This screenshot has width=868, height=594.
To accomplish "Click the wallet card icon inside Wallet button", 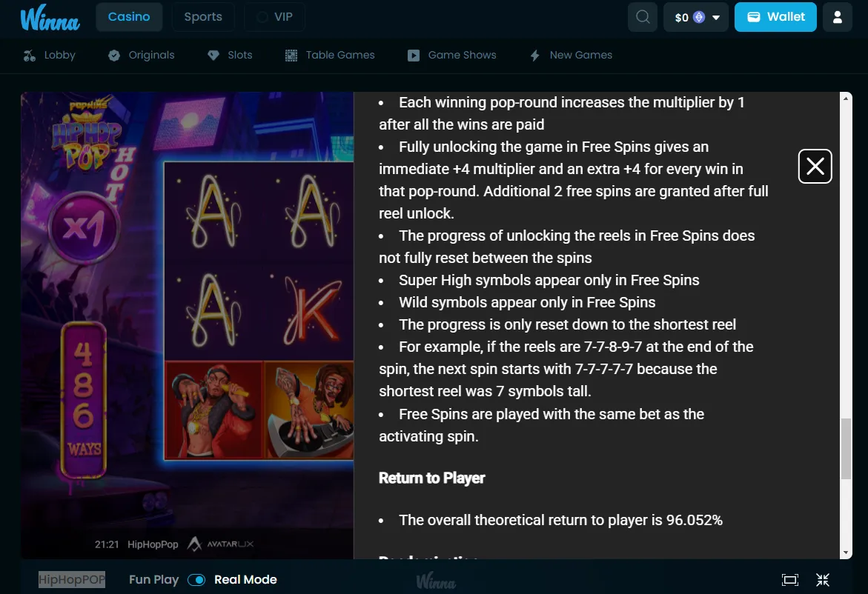I will tap(753, 17).
